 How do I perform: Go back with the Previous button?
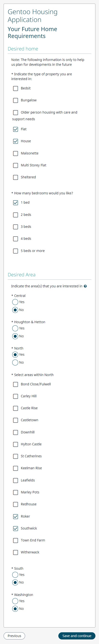[14, 636]
